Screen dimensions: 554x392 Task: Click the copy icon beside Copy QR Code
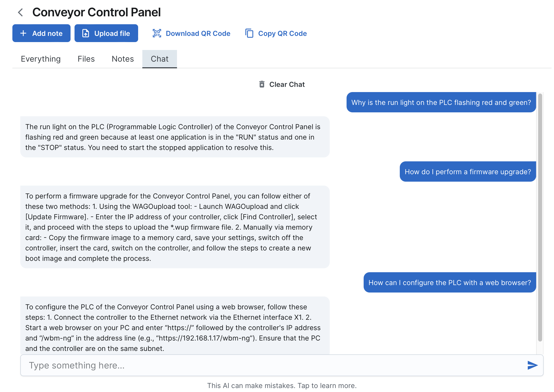(249, 33)
